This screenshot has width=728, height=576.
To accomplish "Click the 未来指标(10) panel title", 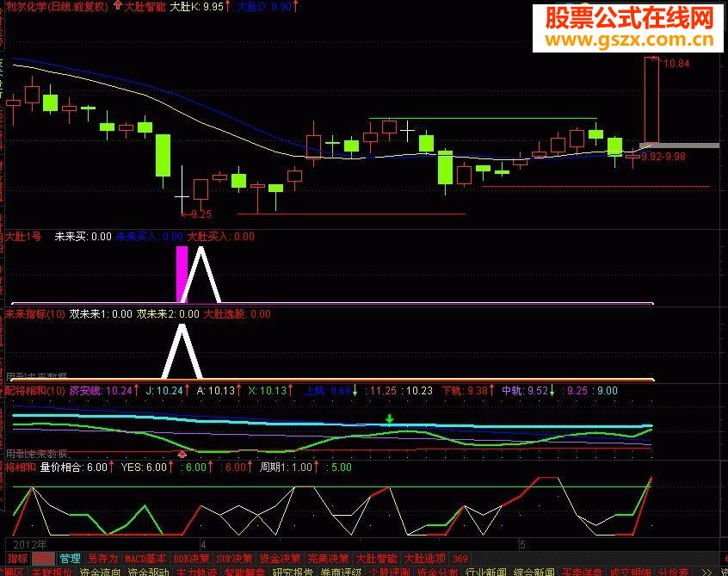I will pos(35,314).
